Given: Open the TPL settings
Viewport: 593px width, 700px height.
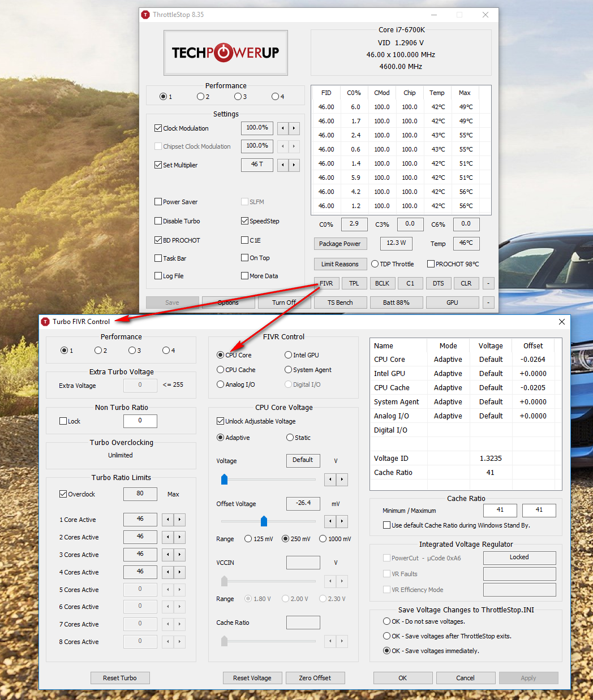Looking at the screenshot, I should [x=354, y=283].
